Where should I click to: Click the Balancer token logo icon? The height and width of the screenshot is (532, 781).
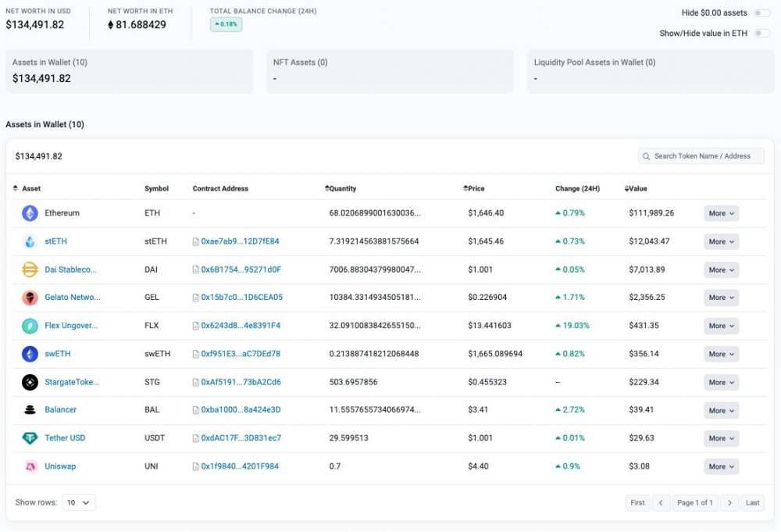click(x=30, y=410)
